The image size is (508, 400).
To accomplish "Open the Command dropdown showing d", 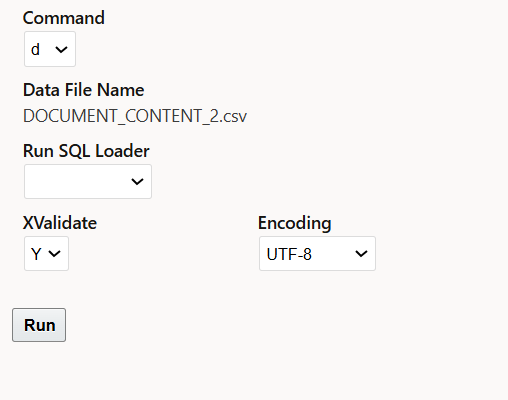I will 50,49.
